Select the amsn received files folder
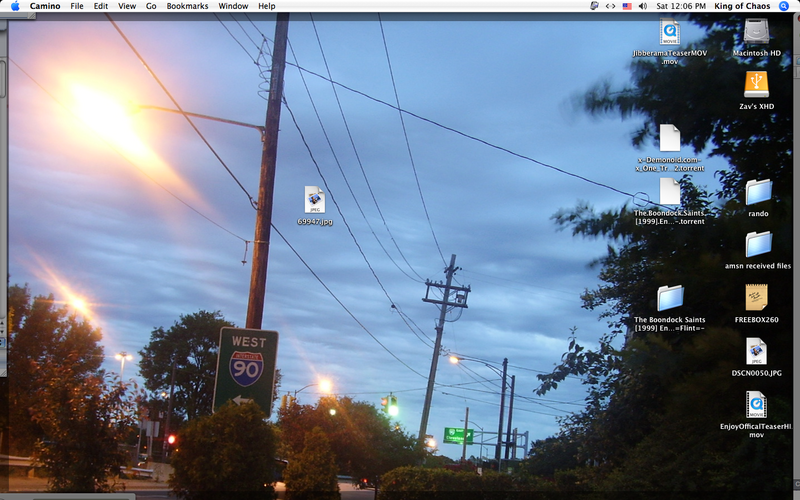 pos(758,244)
